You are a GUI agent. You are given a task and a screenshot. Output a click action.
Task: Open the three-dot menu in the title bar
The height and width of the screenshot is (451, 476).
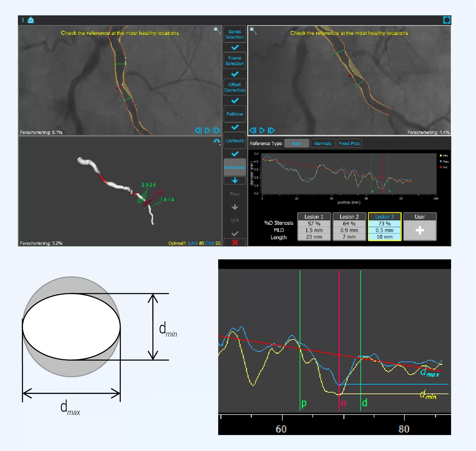23,20
